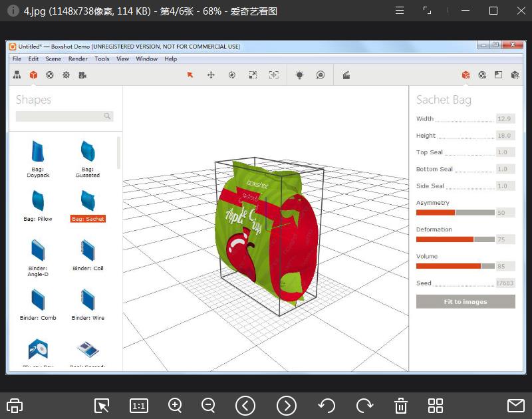Click the print icon in the viewer toolbar

(x=15, y=406)
